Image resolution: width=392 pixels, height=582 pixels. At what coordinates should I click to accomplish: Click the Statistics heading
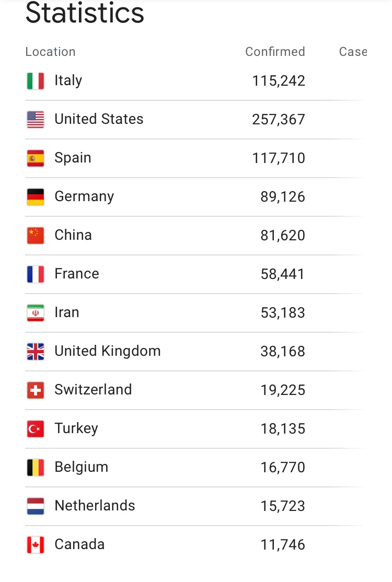tap(85, 13)
